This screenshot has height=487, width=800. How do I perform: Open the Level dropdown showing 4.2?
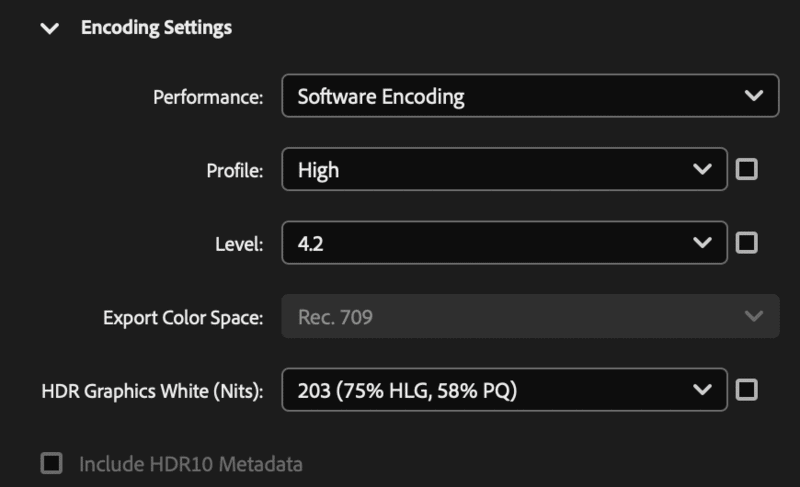tap(490, 243)
